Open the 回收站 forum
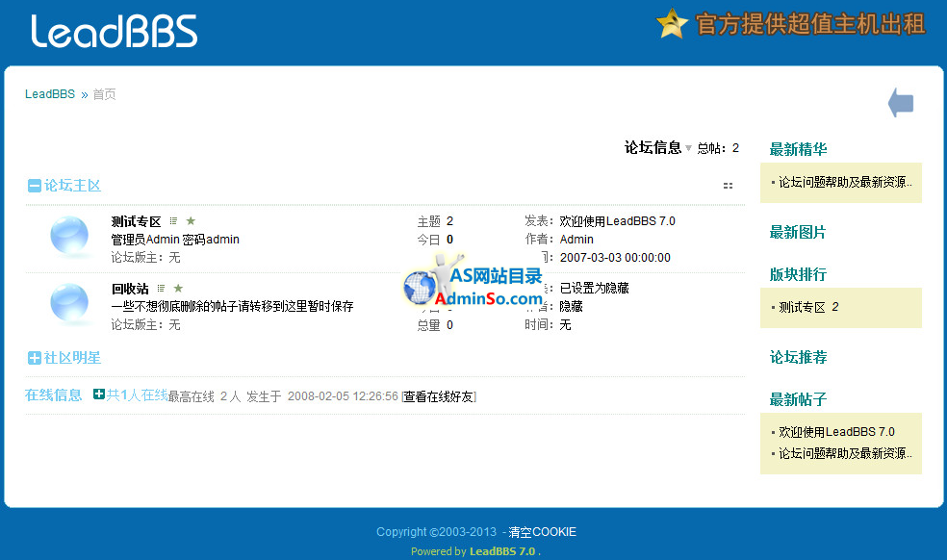The image size is (947, 560). click(130, 289)
